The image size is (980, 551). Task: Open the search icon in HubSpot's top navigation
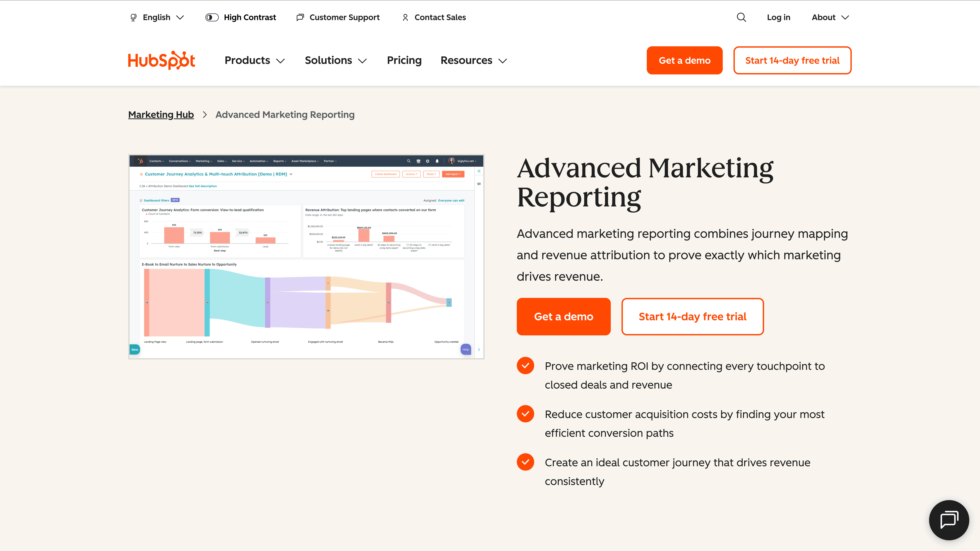tap(741, 17)
